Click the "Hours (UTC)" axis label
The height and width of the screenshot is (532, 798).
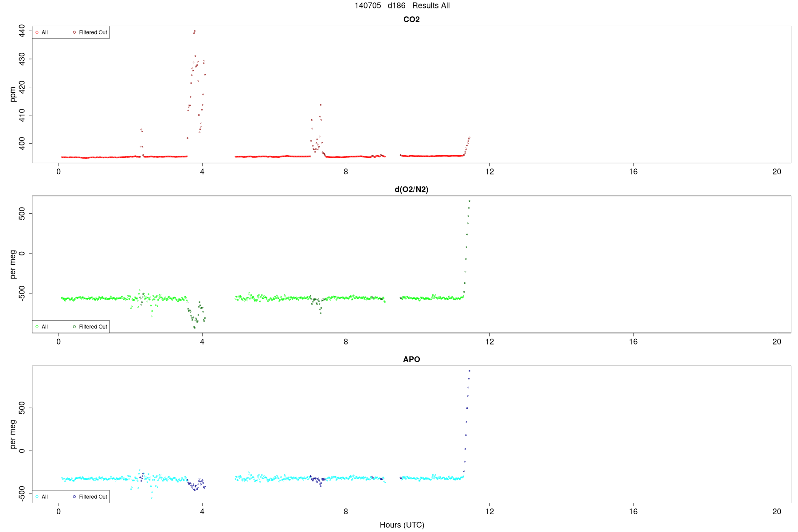pyautogui.click(x=402, y=525)
